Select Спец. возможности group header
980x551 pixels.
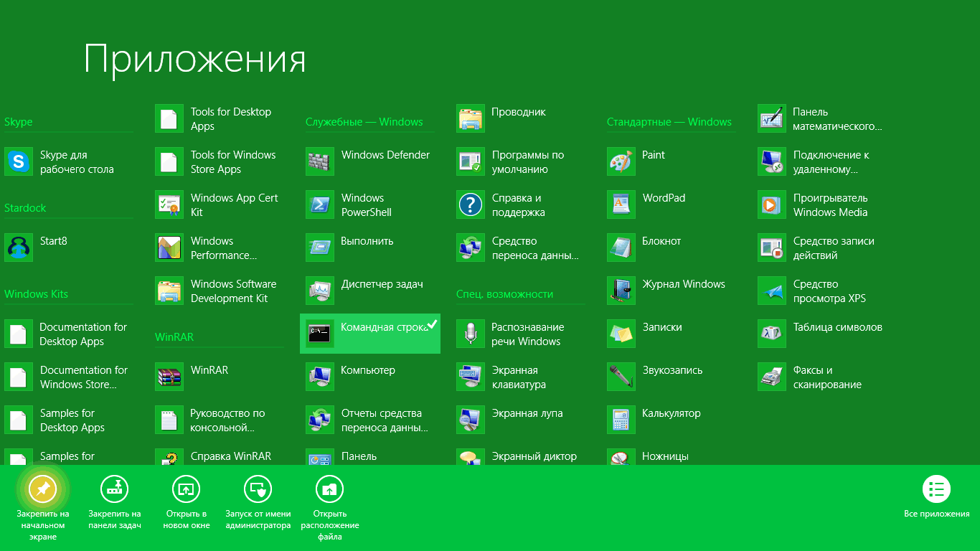coord(505,294)
